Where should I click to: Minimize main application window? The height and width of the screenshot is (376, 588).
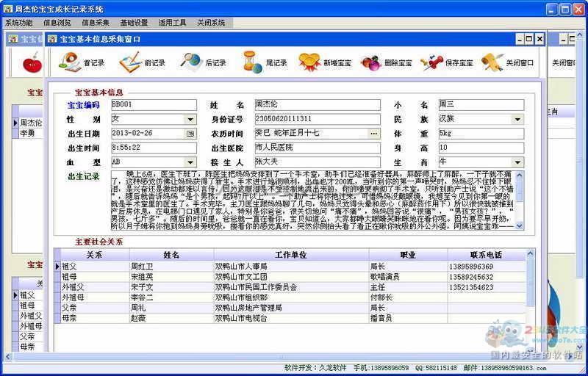coord(552,10)
